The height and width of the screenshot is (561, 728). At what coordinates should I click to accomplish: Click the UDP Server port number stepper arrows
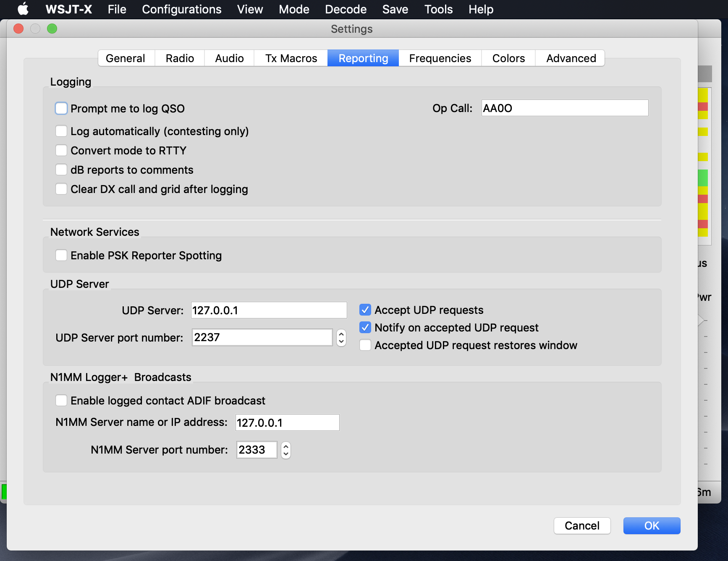(341, 337)
